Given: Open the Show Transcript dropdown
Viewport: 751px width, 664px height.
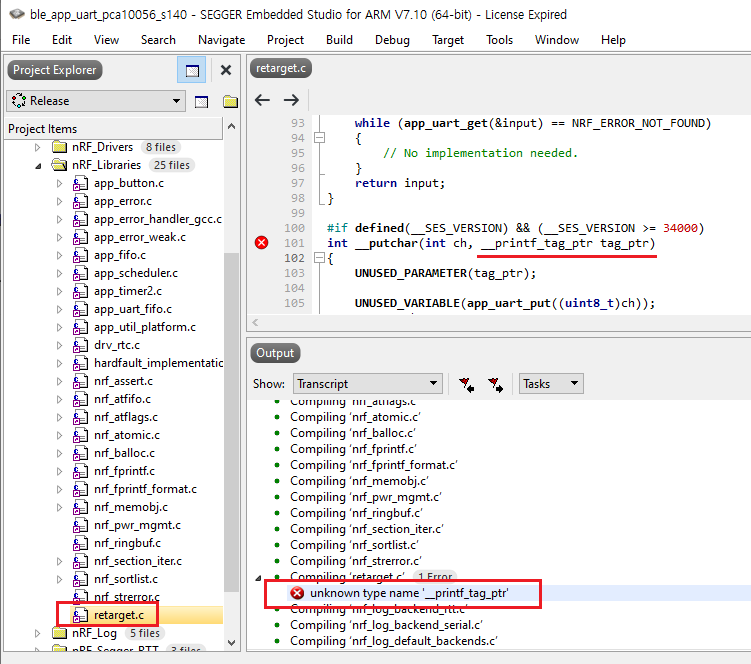Looking at the screenshot, I should point(367,384).
